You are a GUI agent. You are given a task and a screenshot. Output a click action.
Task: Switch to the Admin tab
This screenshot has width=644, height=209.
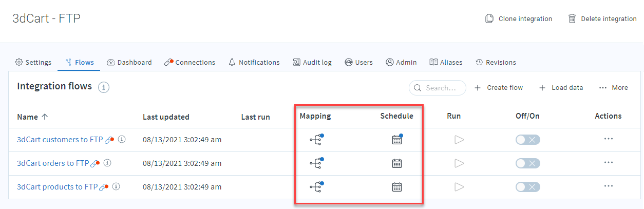401,62
